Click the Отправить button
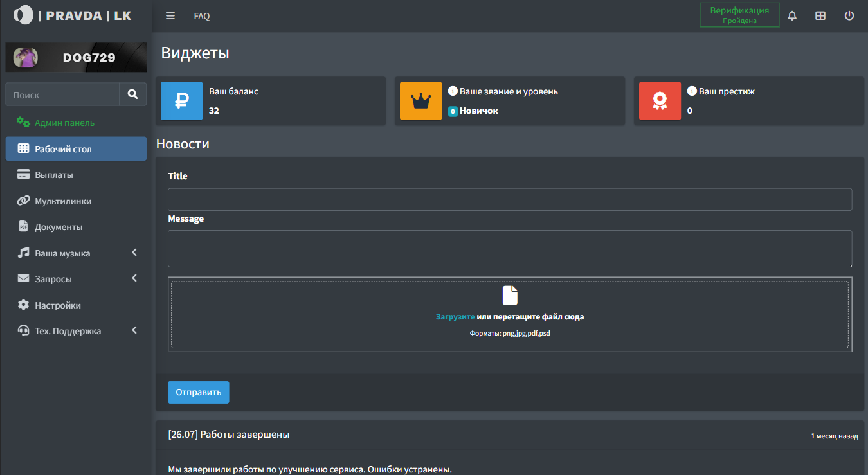868x475 pixels. coord(198,392)
